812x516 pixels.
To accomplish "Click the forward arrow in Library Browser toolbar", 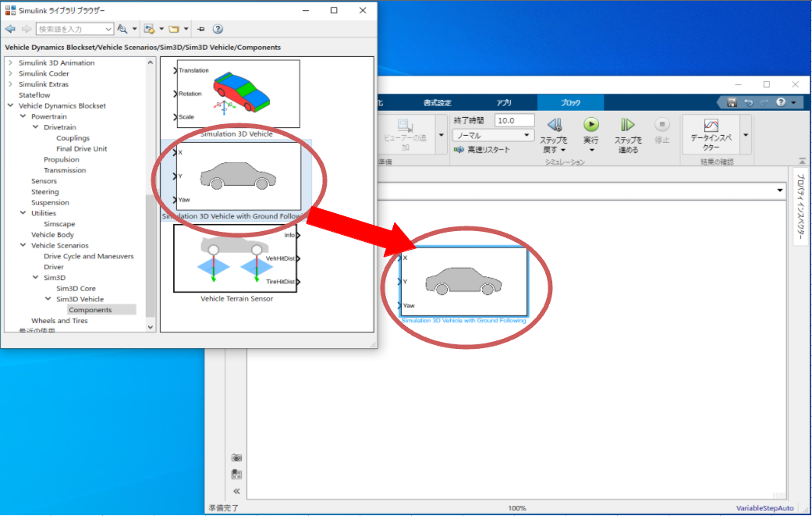I will tap(26, 29).
